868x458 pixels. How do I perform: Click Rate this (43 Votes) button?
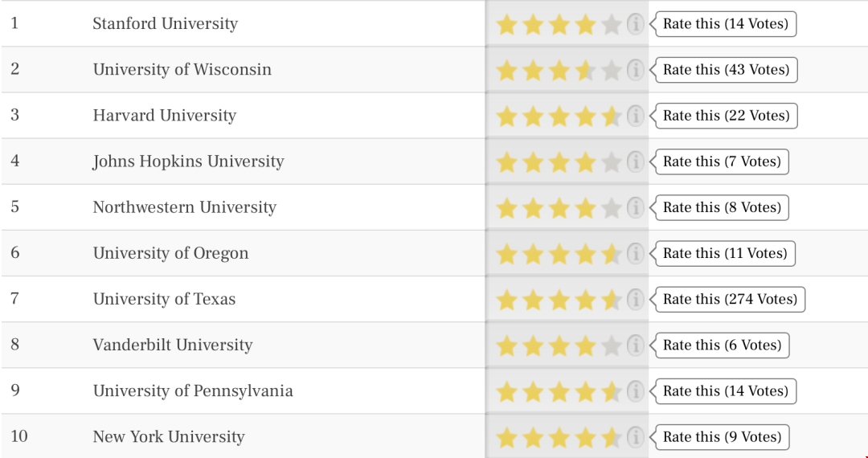pyautogui.click(x=727, y=70)
